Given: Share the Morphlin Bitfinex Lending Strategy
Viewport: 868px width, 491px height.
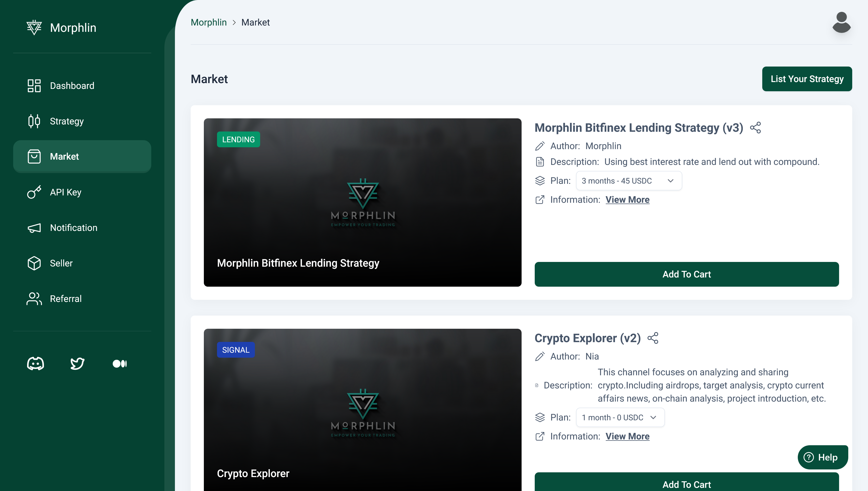Looking at the screenshot, I should click(x=755, y=128).
